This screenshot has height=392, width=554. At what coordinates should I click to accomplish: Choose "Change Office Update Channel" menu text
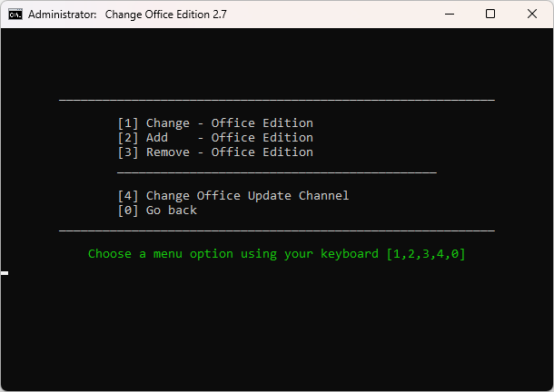coord(247,196)
